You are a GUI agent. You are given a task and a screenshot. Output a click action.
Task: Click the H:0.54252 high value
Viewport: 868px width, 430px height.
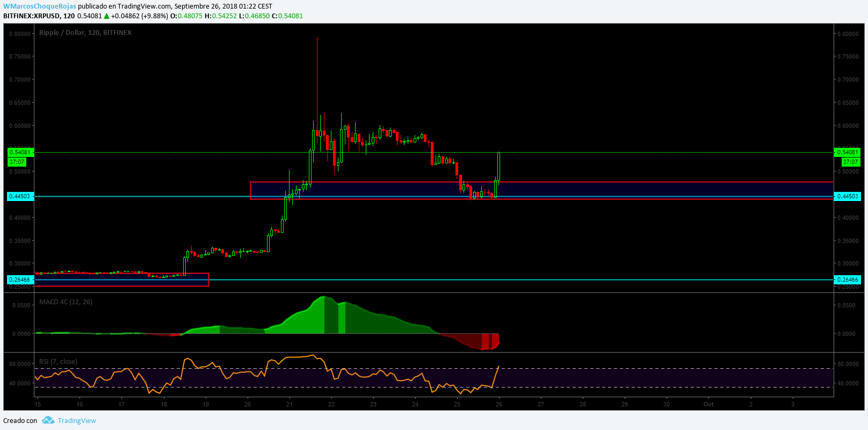pos(221,16)
